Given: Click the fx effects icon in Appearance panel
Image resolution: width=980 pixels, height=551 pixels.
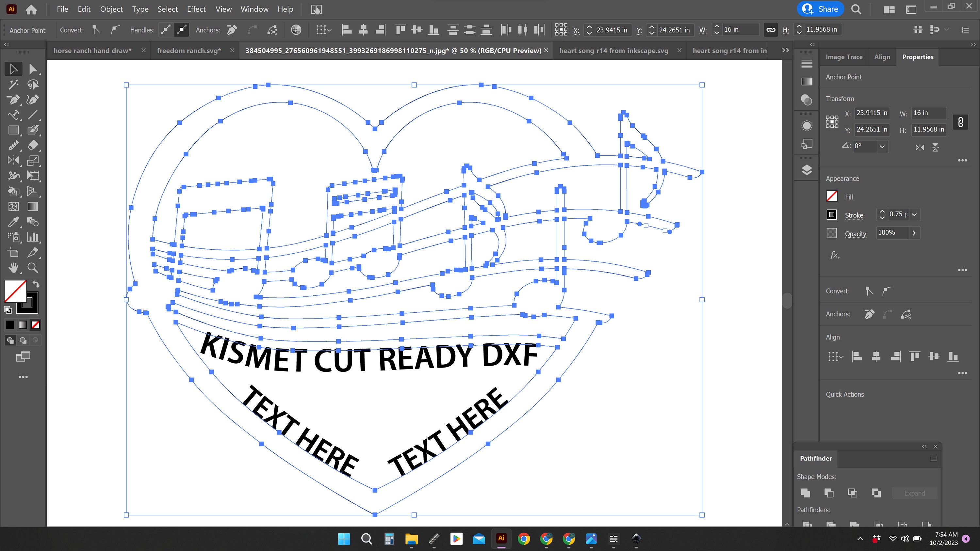Looking at the screenshot, I should click(x=834, y=255).
